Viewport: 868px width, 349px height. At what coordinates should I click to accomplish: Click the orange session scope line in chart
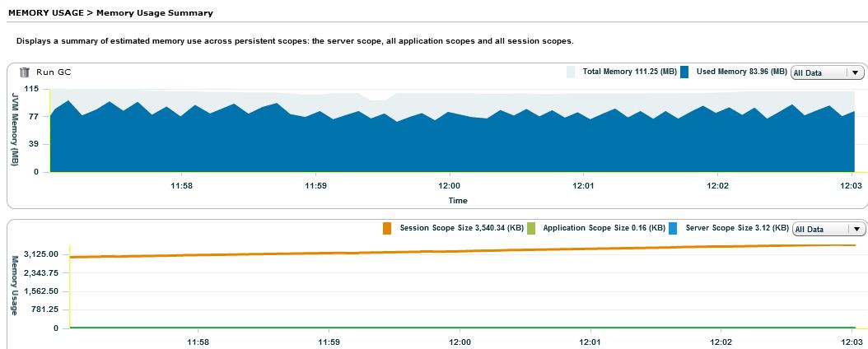click(461, 250)
